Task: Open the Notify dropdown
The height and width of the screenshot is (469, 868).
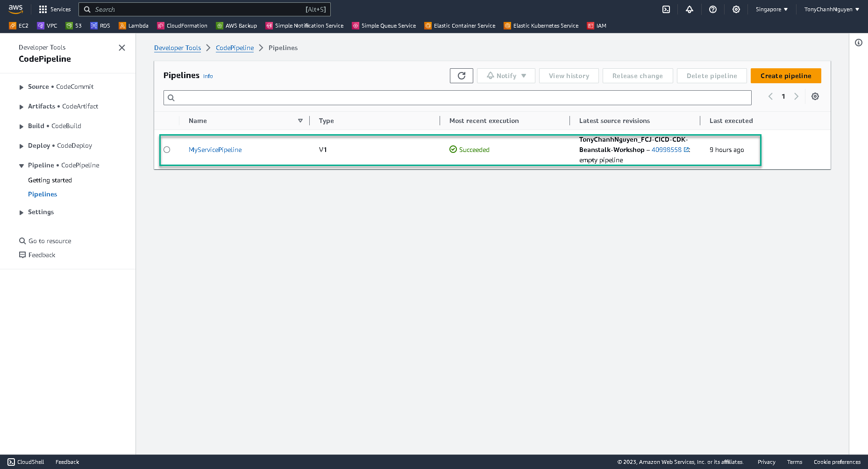Action: [x=506, y=76]
